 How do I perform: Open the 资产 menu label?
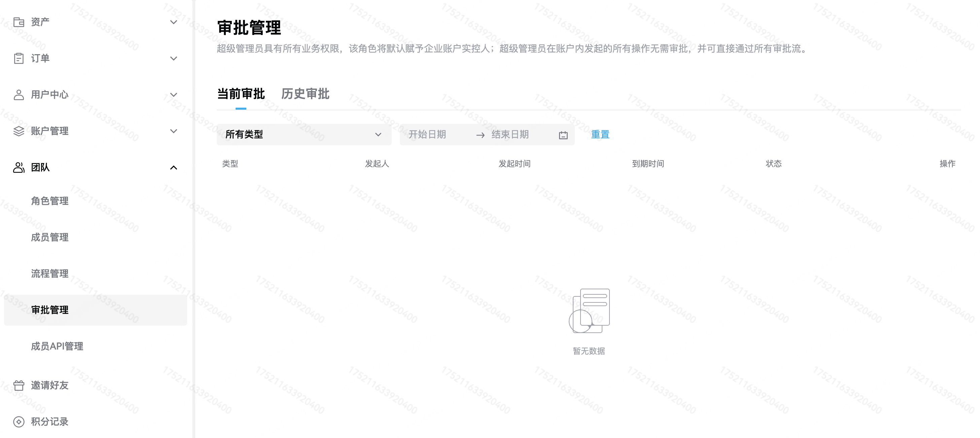(x=40, y=22)
